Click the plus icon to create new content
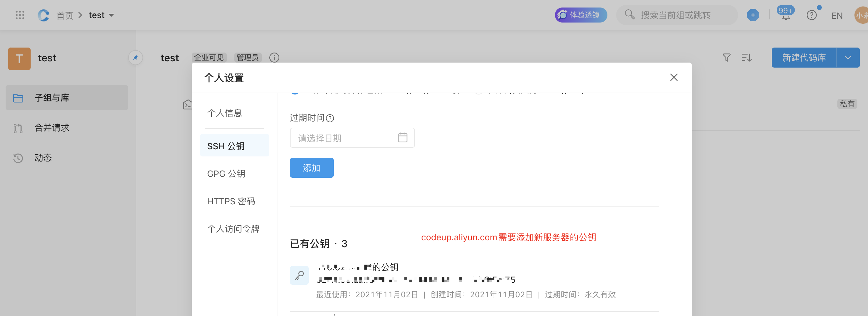The image size is (868, 316). tap(753, 15)
